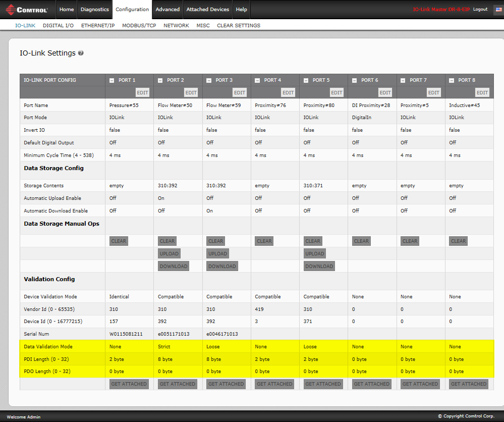
Task: Click DOWNLOAD under PORT 5
Action: [319, 267]
